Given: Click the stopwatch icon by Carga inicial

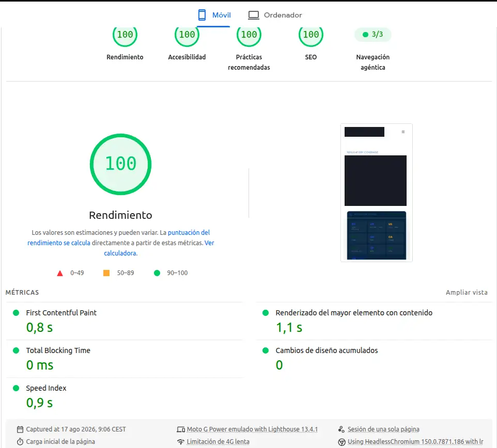Looking at the screenshot, I should (20, 442).
